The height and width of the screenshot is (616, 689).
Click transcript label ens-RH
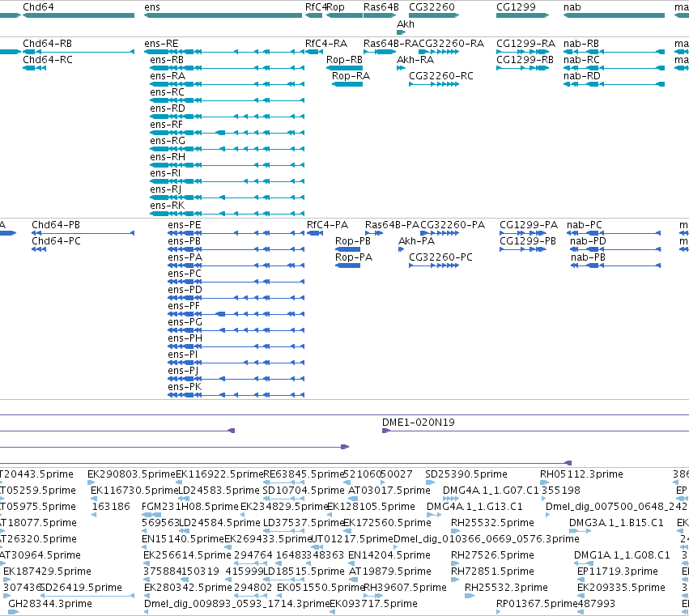tap(168, 157)
